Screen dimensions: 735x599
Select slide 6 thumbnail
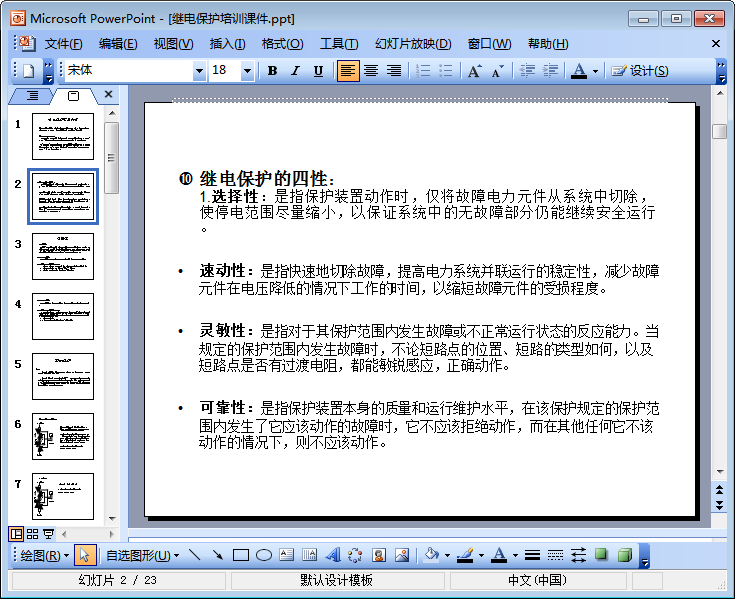click(x=63, y=436)
